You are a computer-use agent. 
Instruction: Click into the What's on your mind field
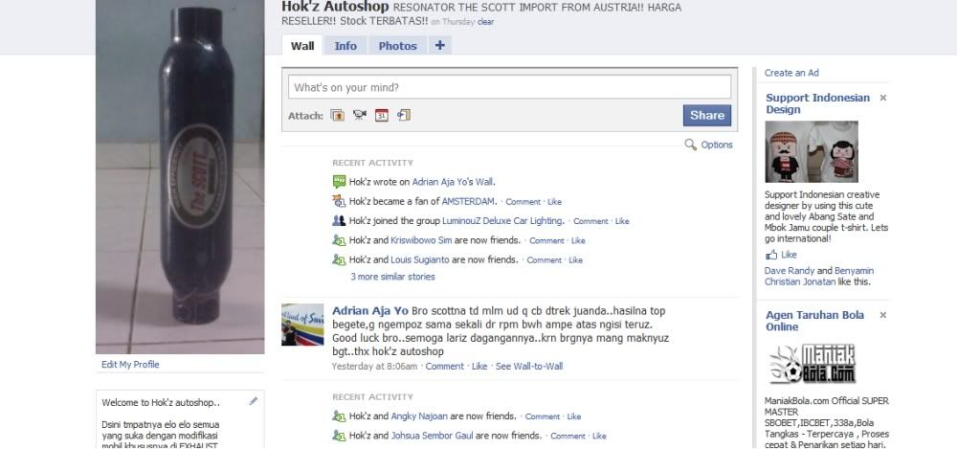click(509, 87)
